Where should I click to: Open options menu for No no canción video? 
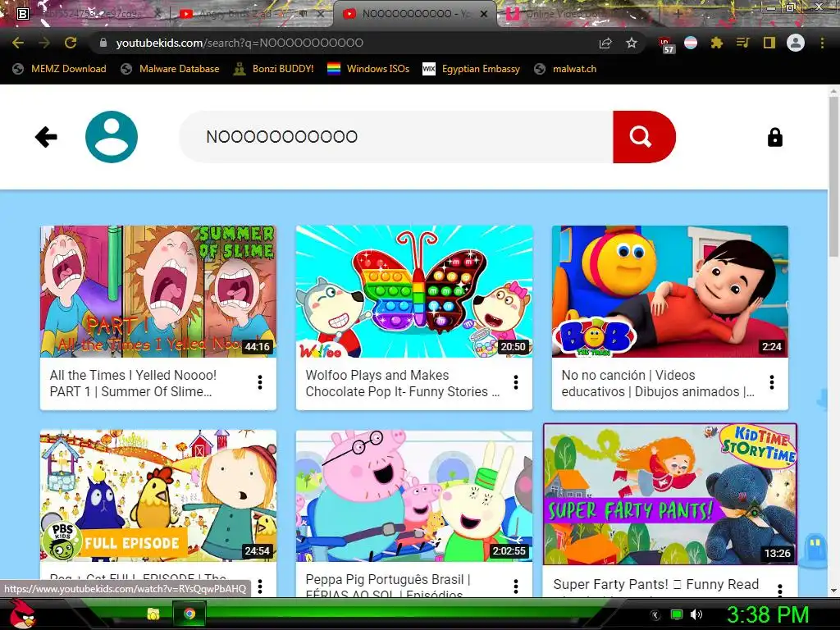click(772, 382)
